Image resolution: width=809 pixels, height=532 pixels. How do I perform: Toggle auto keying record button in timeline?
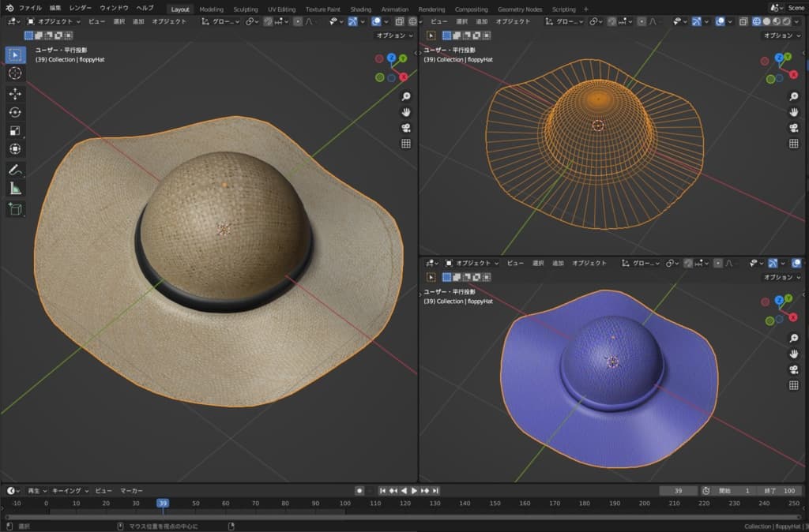pyautogui.click(x=359, y=490)
